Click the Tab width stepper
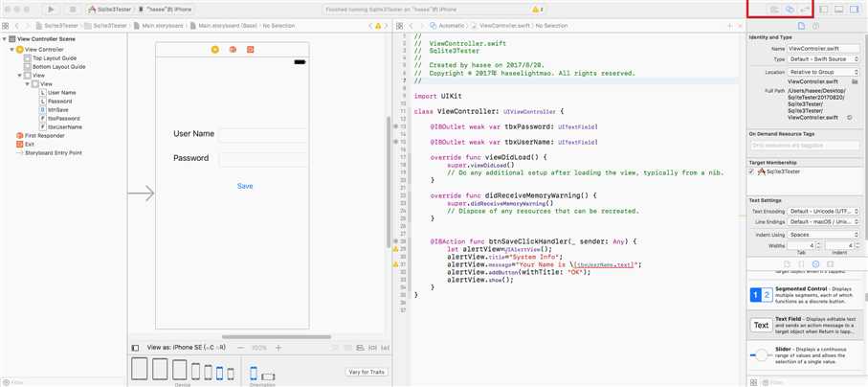Screen dimensions: 868x387 (x=818, y=245)
